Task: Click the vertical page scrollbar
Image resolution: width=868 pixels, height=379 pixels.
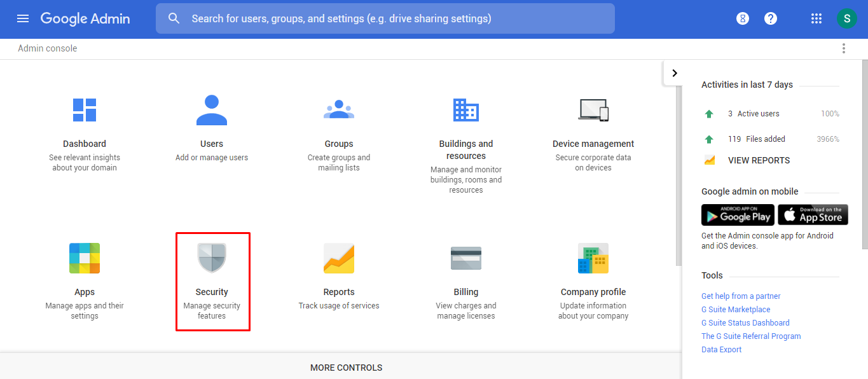Action: tap(865, 155)
